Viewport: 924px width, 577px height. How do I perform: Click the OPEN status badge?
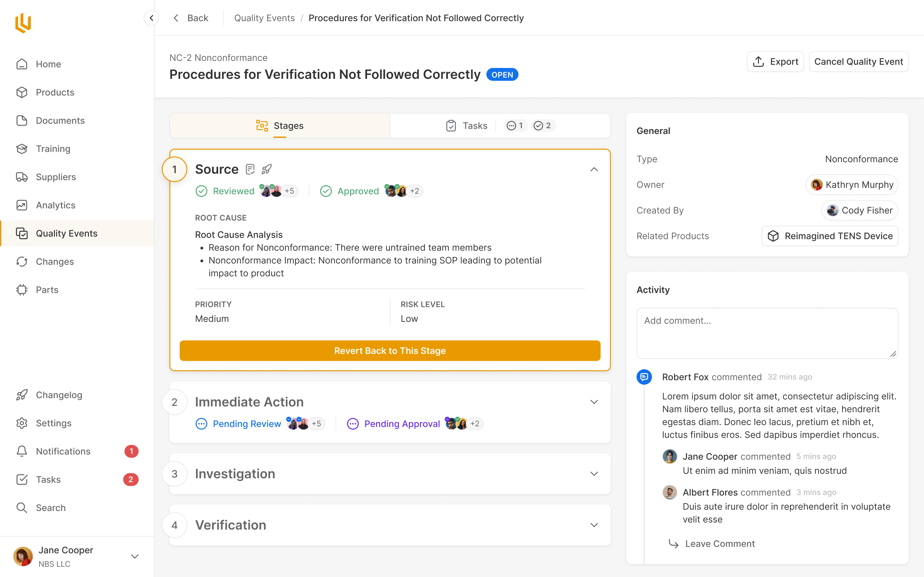[502, 75]
